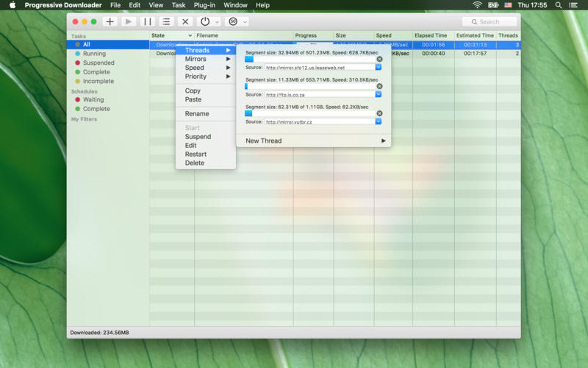Open the Plug-in menu in menu bar

(x=204, y=5)
